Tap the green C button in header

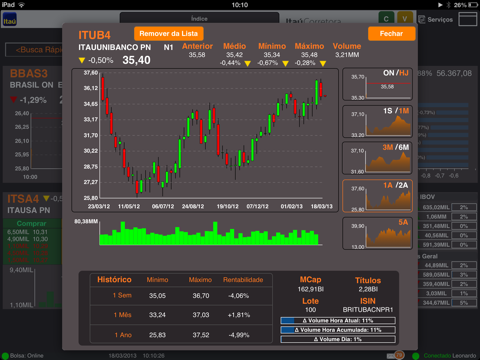coord(386,19)
